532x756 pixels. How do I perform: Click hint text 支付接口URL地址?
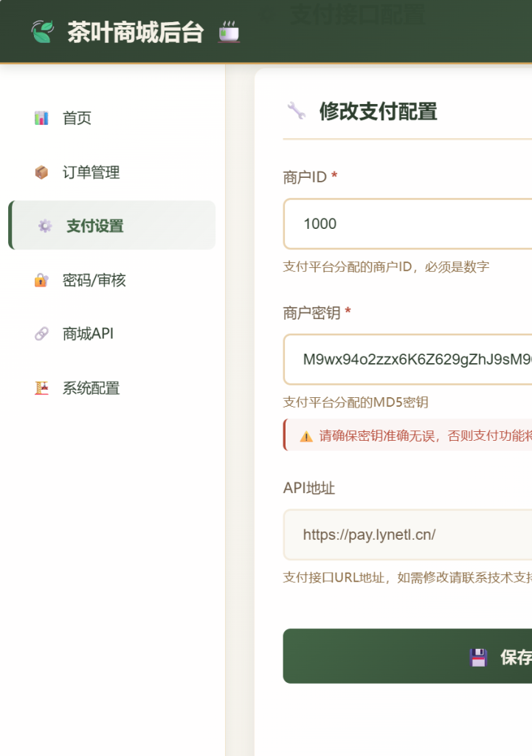tap(407, 577)
